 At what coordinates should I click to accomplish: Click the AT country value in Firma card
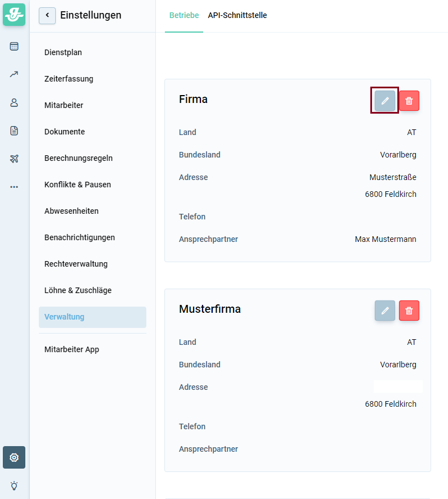click(412, 132)
